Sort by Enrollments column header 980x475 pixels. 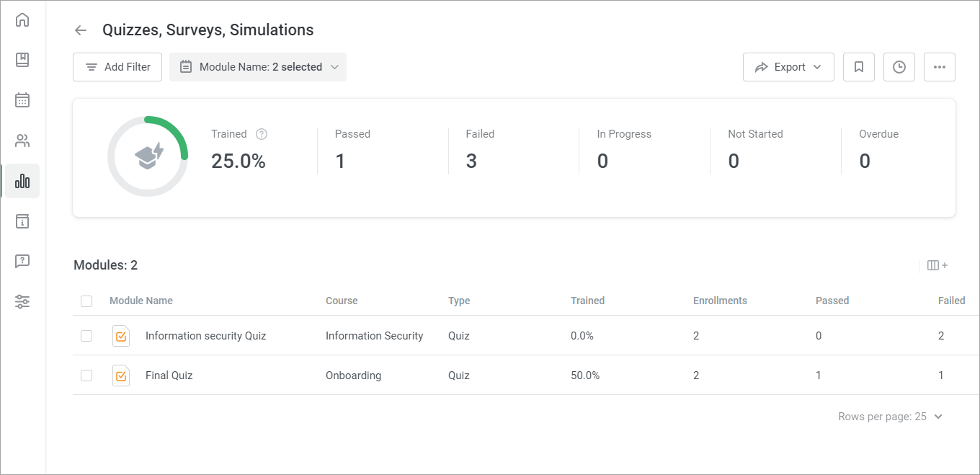click(x=720, y=301)
